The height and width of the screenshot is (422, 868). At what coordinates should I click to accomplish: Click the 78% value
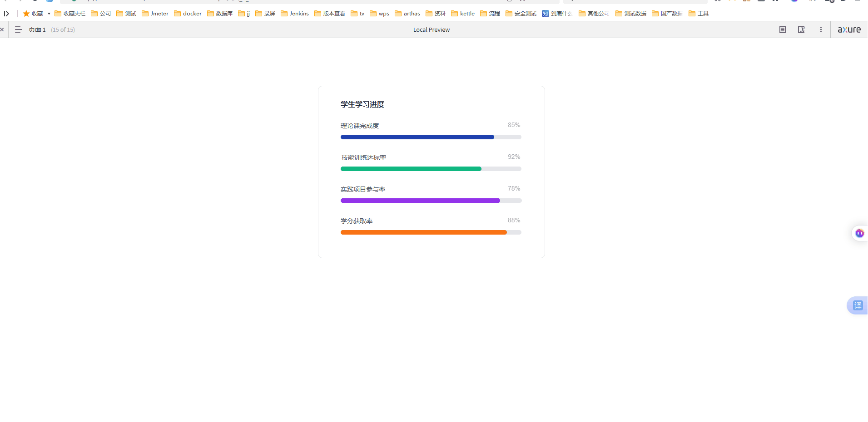(x=514, y=188)
